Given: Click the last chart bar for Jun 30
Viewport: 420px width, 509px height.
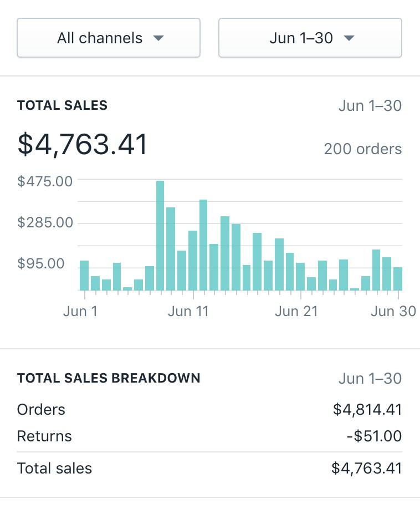Looking at the screenshot, I should pyautogui.click(x=397, y=279).
